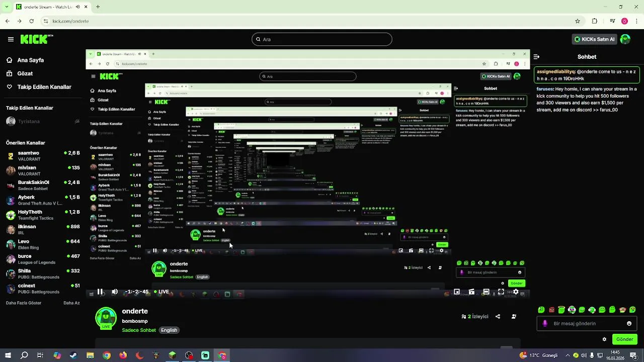Open Windows Start menu
Image resolution: width=644 pixels, height=362 pixels.
[8, 355]
